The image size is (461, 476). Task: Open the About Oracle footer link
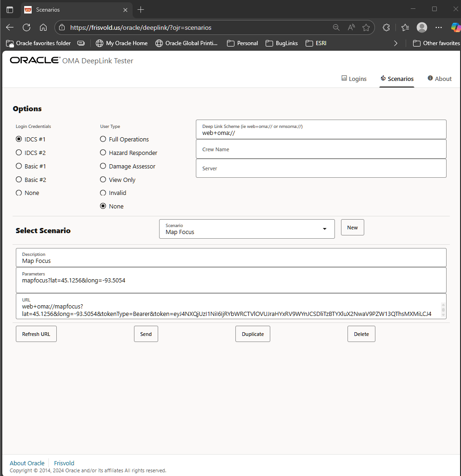27,463
